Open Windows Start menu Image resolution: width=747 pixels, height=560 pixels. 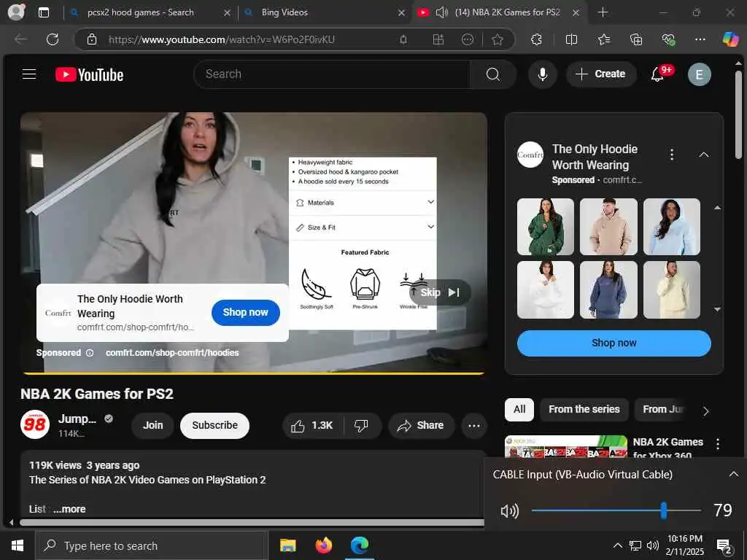pos(18,545)
